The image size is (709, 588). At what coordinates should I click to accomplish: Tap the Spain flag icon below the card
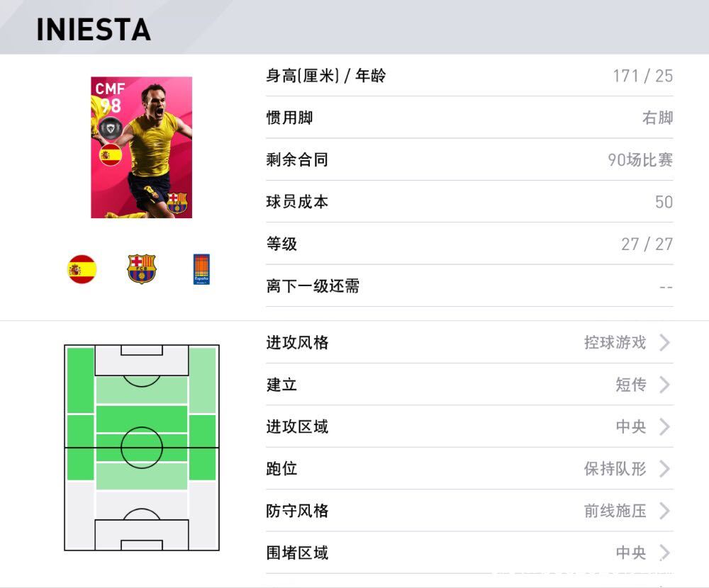coord(82,269)
